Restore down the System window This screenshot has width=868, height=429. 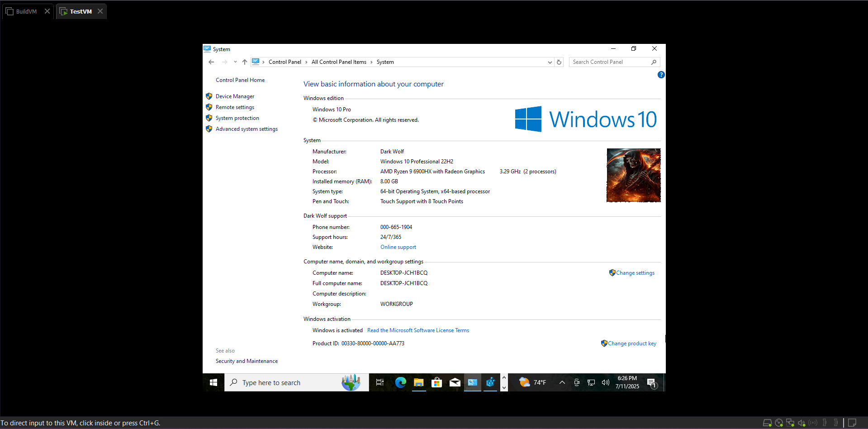click(634, 48)
